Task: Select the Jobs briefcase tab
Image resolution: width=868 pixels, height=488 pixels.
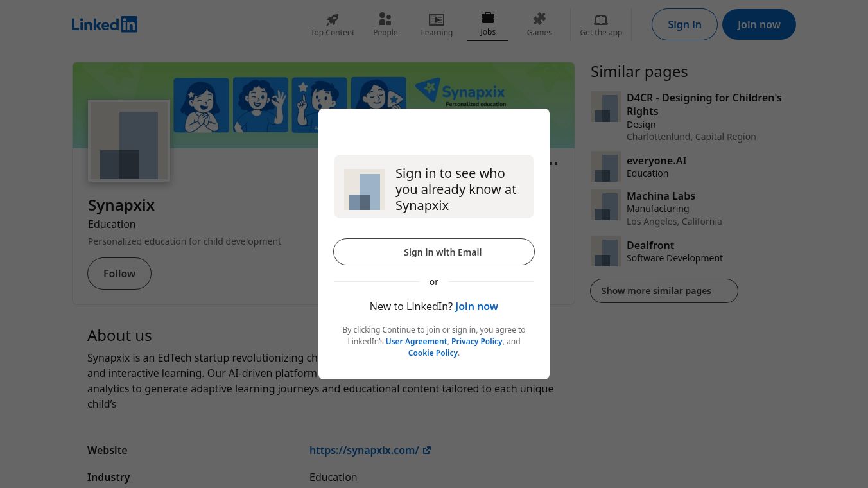Action: pos(488,24)
